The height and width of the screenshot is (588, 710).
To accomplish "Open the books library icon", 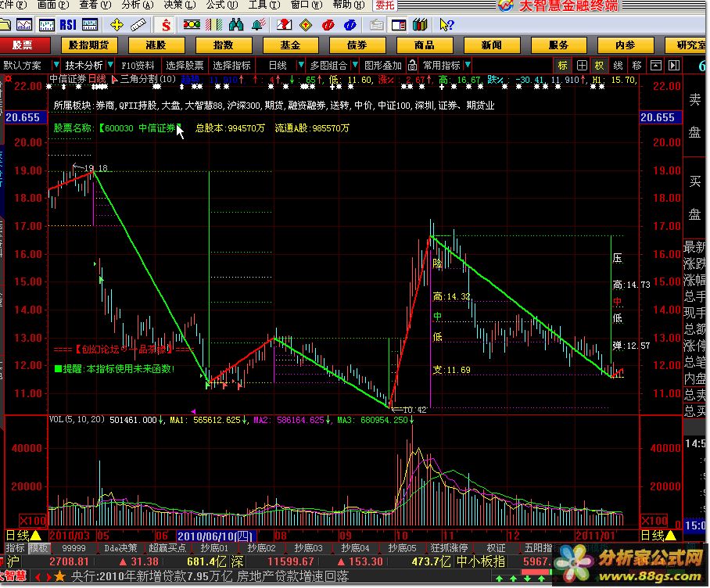I will coord(420,24).
